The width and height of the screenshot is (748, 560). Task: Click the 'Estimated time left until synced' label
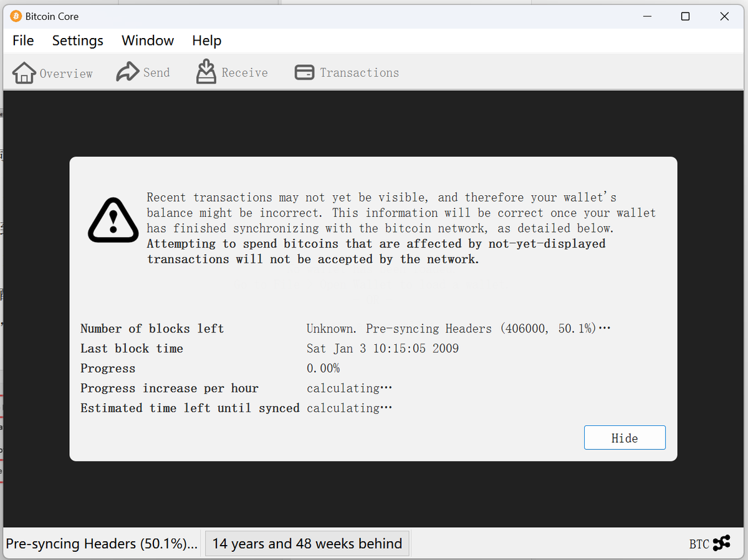[190, 408]
